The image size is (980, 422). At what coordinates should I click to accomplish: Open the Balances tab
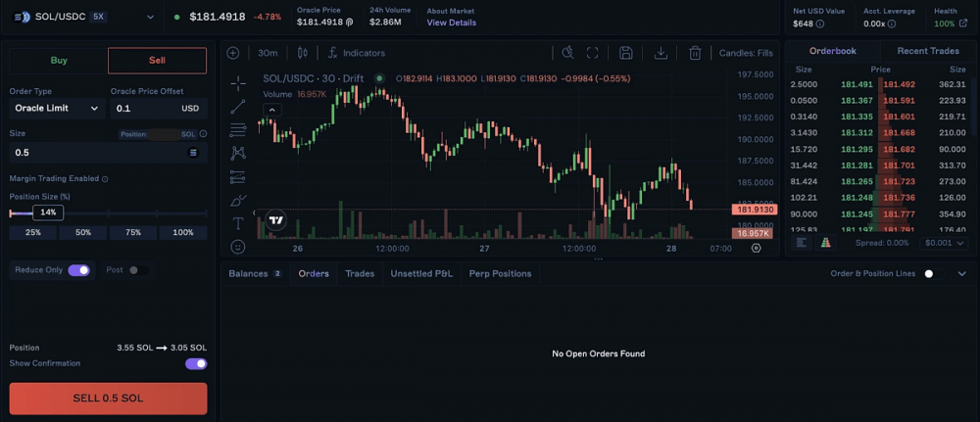(255, 273)
